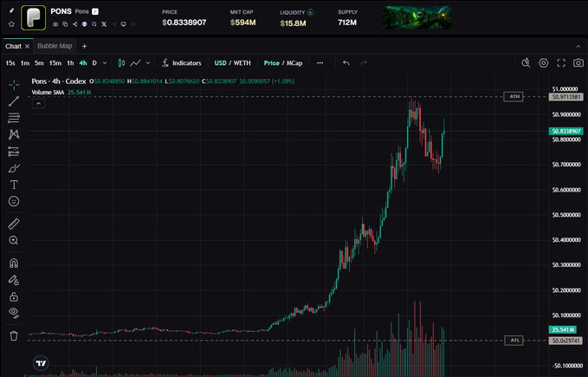
Task: Share PONS using the share icon
Action: click(x=75, y=24)
